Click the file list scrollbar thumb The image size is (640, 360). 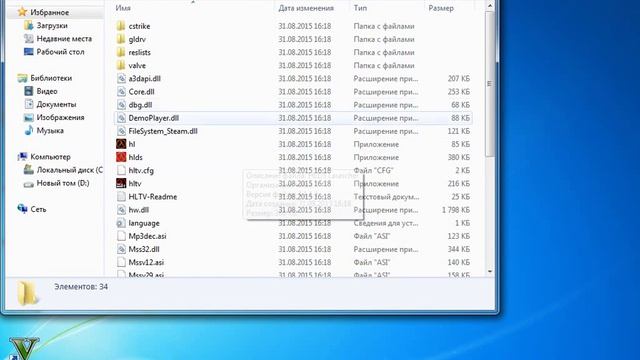490,84
